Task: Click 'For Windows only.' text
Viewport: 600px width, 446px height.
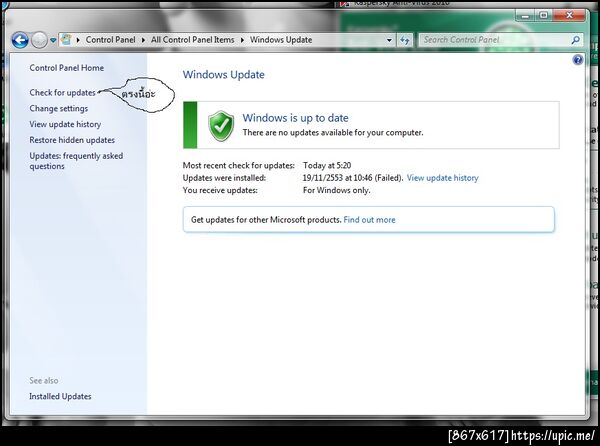Action: tap(336, 190)
